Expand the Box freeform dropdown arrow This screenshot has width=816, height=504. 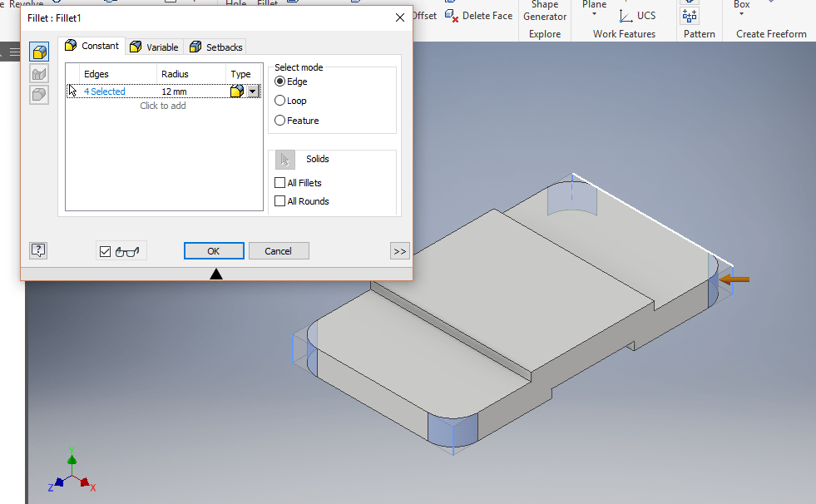click(742, 14)
